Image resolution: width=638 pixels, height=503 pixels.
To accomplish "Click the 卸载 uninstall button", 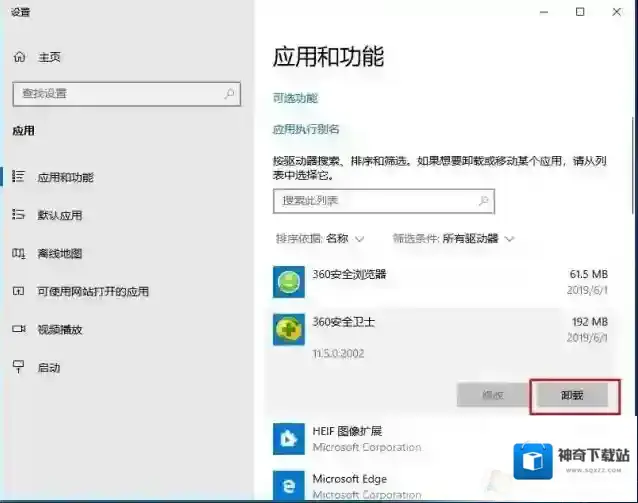I will coord(569,396).
